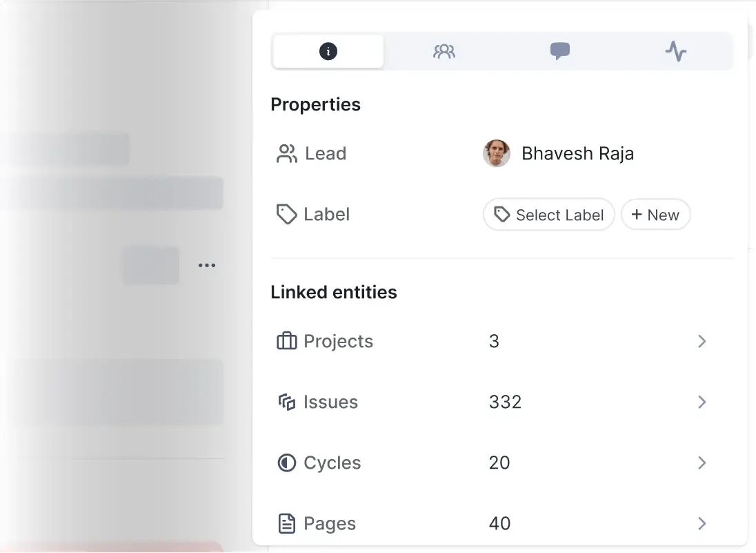Click the Lead people icon

tap(286, 153)
